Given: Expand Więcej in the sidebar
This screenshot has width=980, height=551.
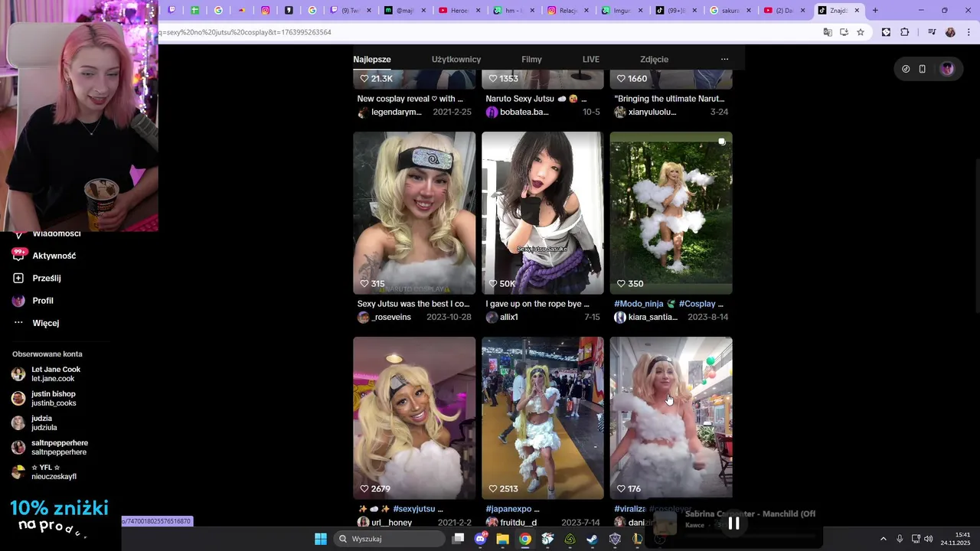Looking at the screenshot, I should tap(45, 323).
